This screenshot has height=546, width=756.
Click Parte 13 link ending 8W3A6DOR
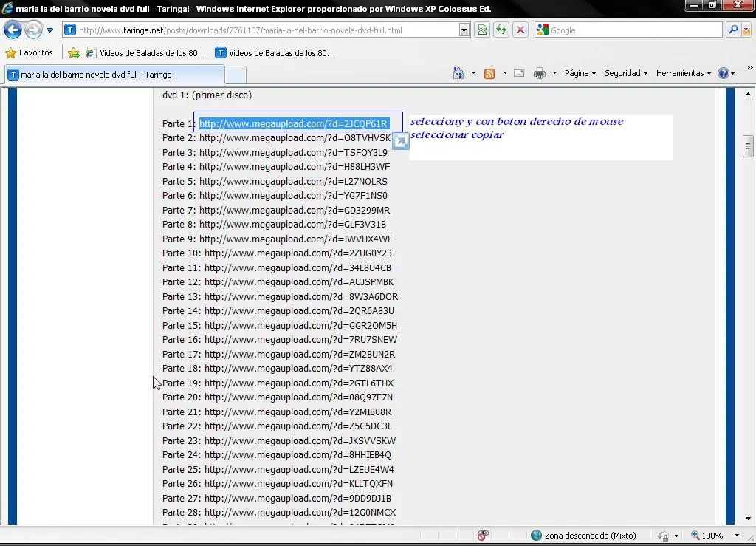click(301, 296)
